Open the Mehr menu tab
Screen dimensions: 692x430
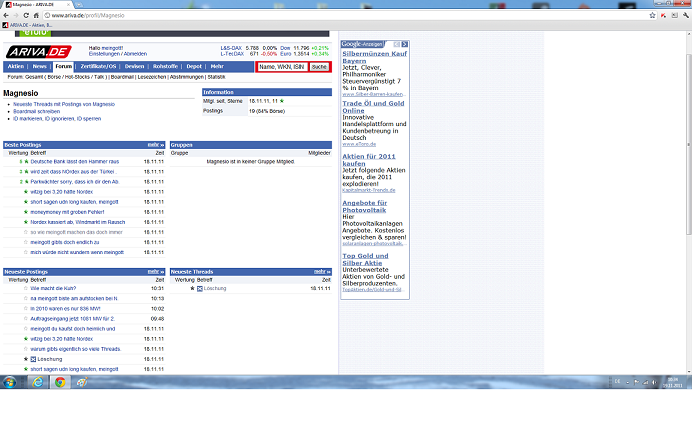pyautogui.click(x=217, y=66)
